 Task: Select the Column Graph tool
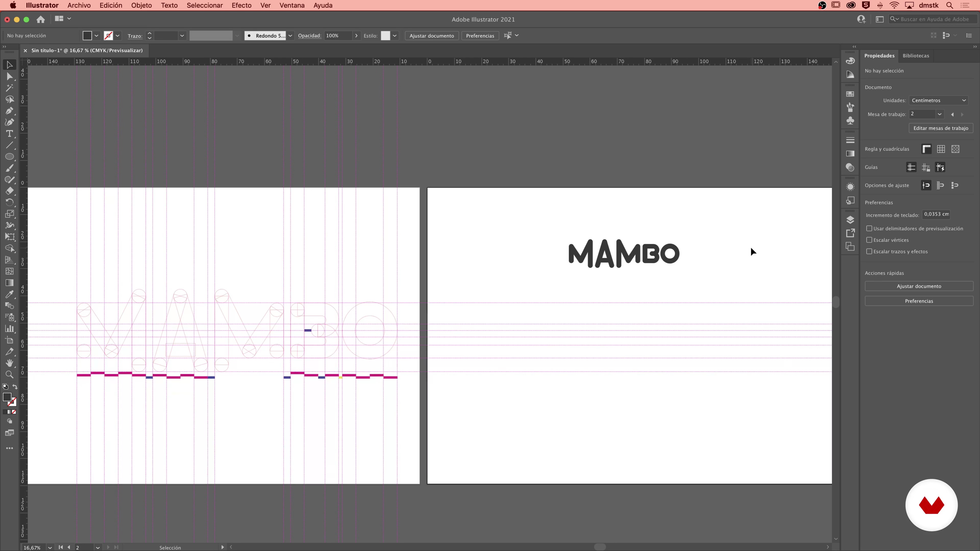click(9, 329)
